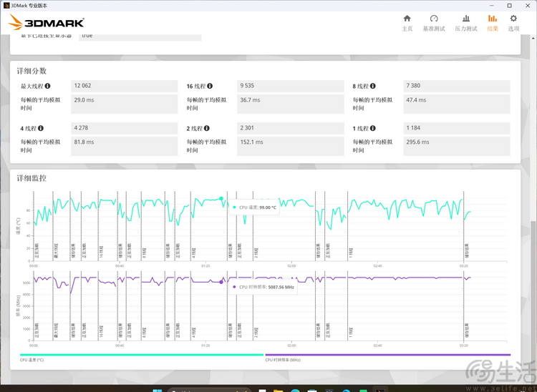Click the 47.4 ms value

(x=457, y=104)
